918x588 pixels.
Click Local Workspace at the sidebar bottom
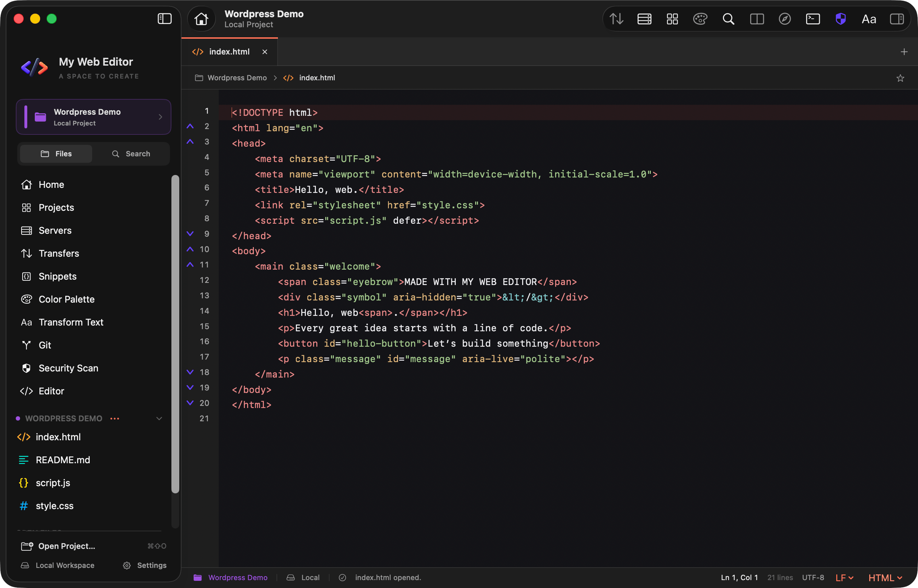tap(58, 565)
